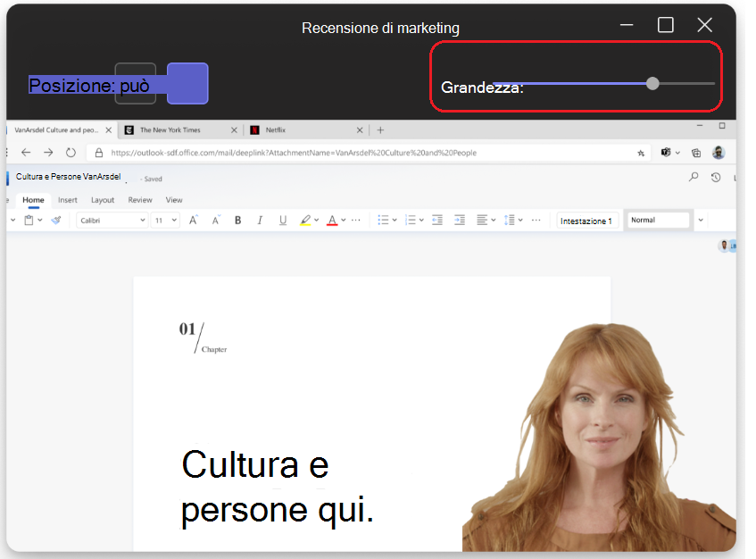Open the Teams extension icon in browser toolbar
Image resolution: width=756 pixels, height=559 pixels.
(x=666, y=153)
